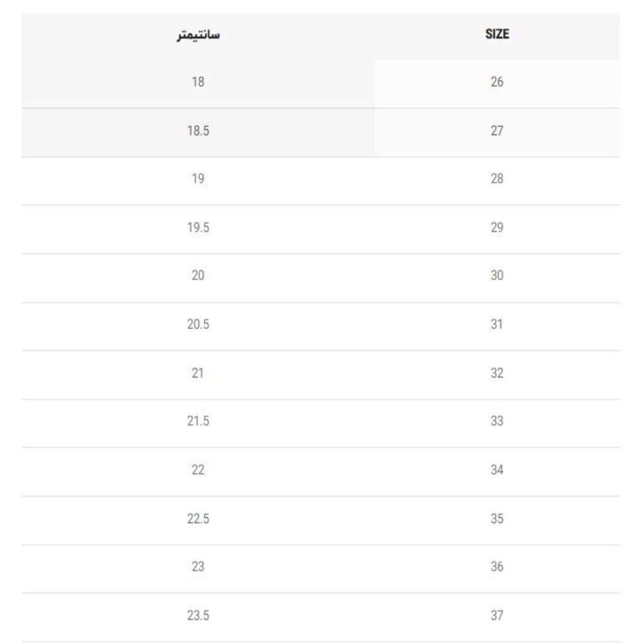Click size 37 in table
Viewport: 644px width, 644px height.
point(497,616)
